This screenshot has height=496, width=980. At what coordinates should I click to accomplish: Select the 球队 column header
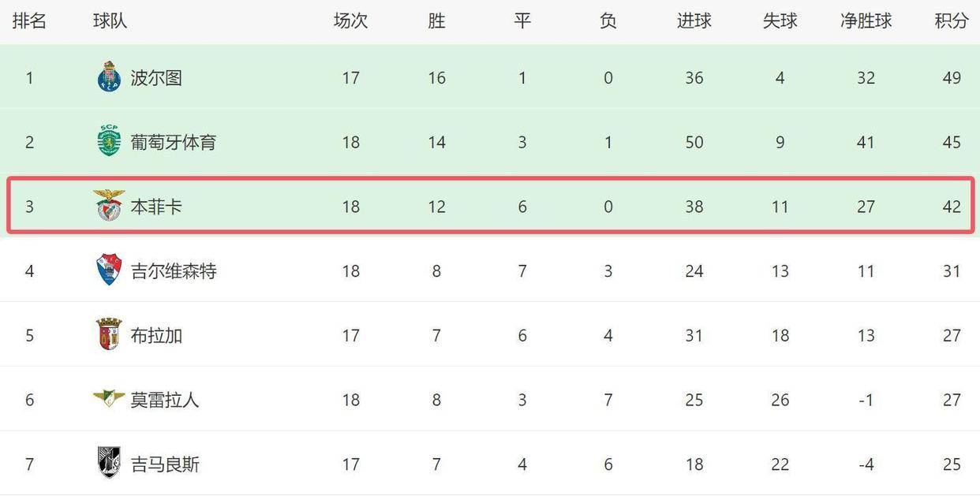coord(110,21)
